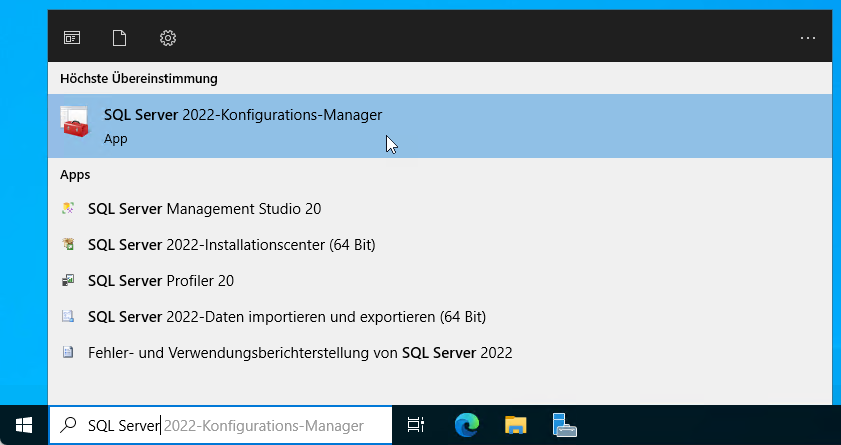The height and width of the screenshot is (445, 841).
Task: Click the Fehler- und Verwendungsberichterstellung icon
Action: [68, 353]
